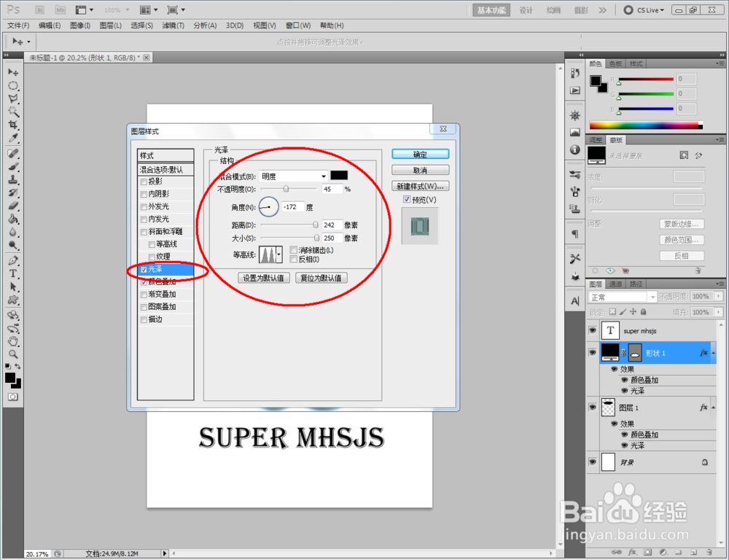Open the Info panel icon

[575, 149]
